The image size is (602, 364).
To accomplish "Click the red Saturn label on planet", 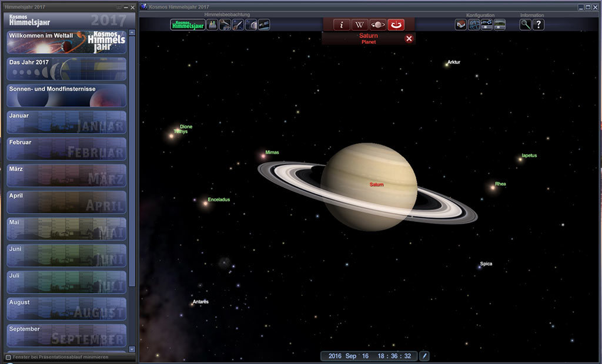I will point(377,184).
